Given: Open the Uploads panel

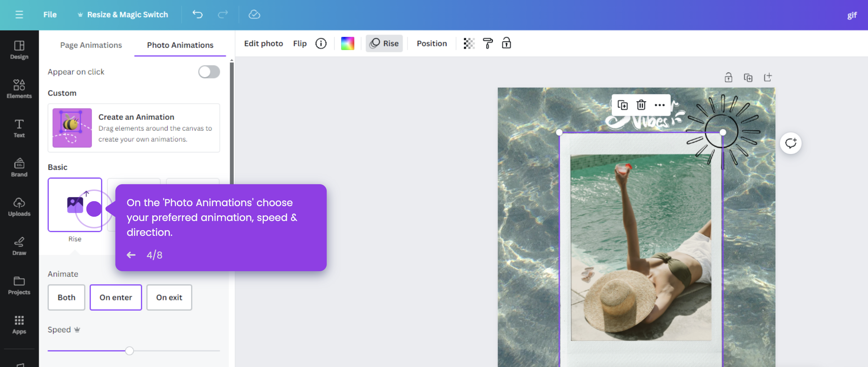Looking at the screenshot, I should [19, 207].
